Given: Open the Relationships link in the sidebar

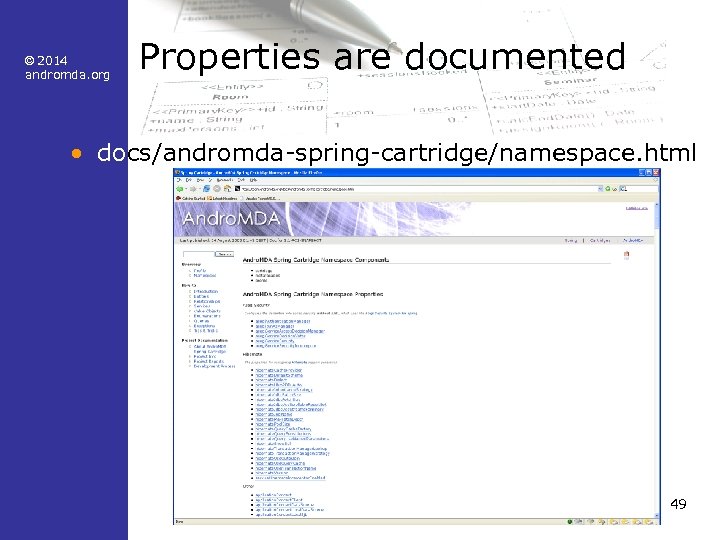Looking at the screenshot, I should click(207, 302).
